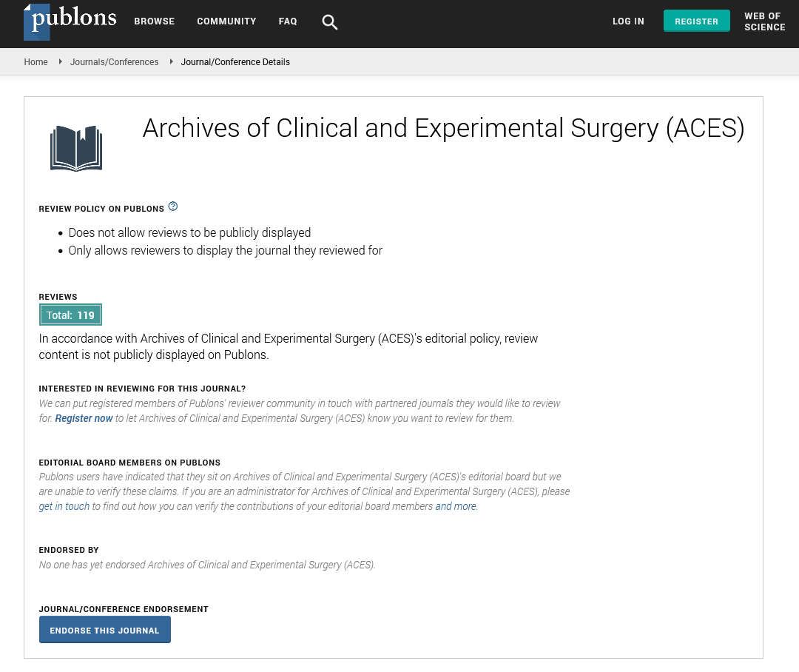
Task: Click the journal title heading
Action: (x=443, y=128)
